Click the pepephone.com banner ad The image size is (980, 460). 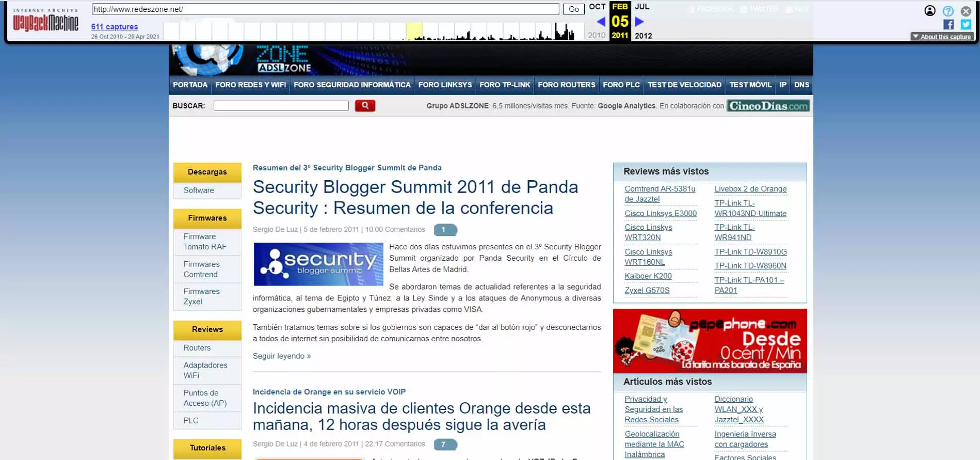(710, 341)
